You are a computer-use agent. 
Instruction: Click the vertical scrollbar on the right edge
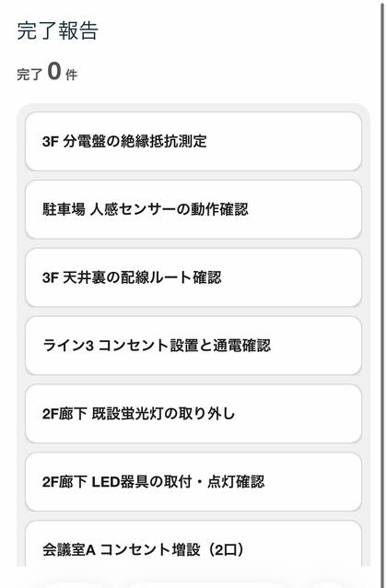[381, 294]
